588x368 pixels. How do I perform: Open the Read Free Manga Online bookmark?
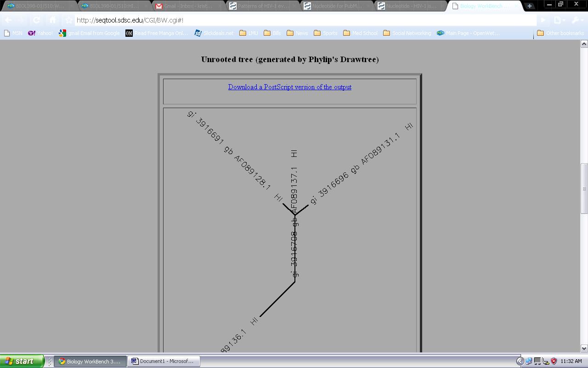click(157, 33)
